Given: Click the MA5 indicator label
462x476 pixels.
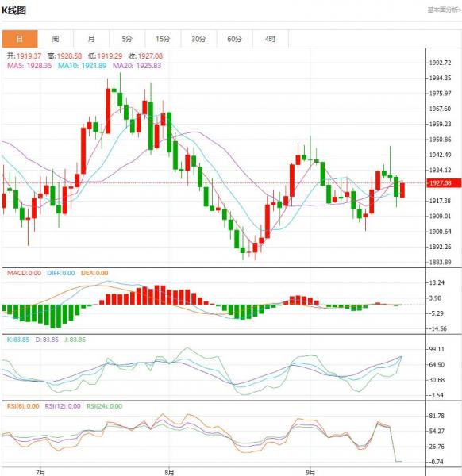Looking at the screenshot, I should (29, 66).
